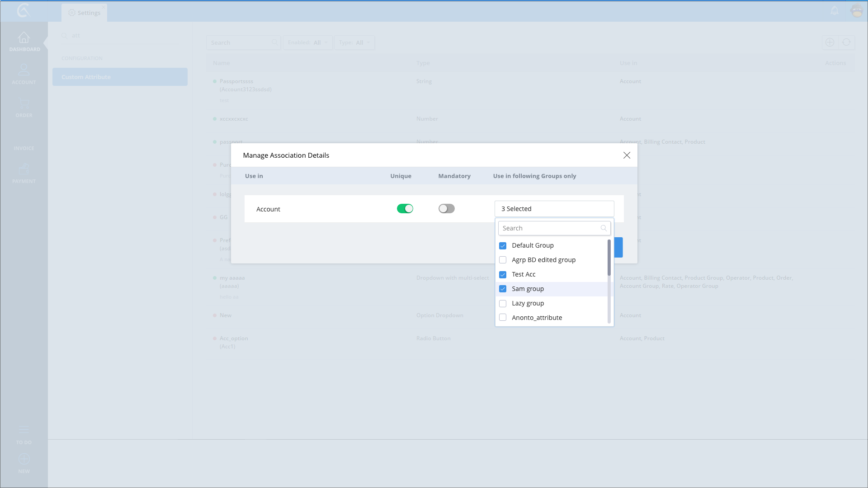Collapse the 3 Selected groups dropdown

[554, 209]
